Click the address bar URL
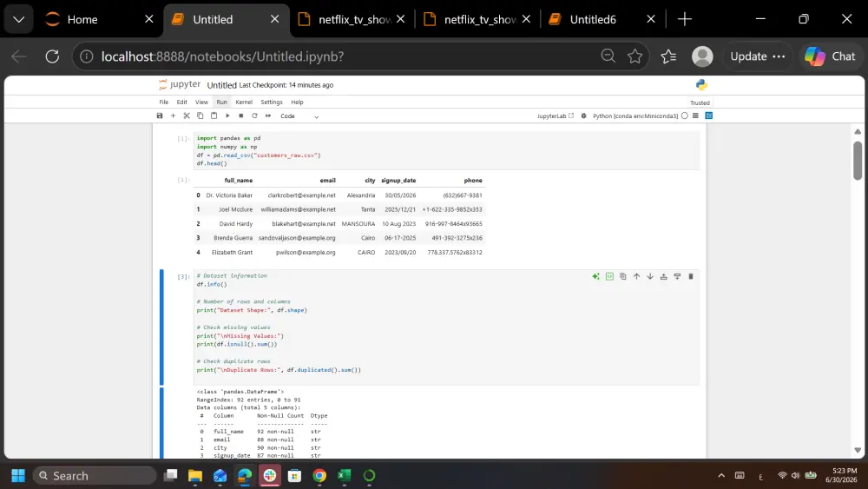868x489 pixels. click(222, 56)
